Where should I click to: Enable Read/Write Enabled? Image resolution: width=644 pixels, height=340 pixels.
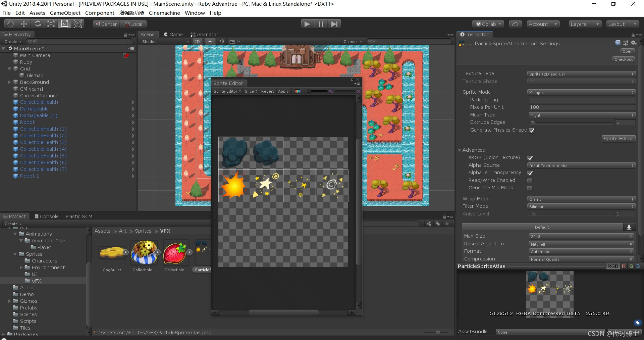pos(530,181)
